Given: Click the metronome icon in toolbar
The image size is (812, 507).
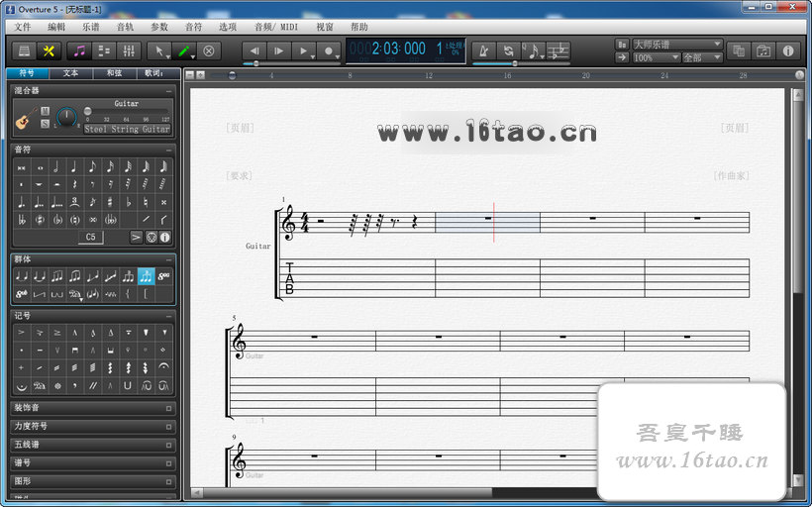Looking at the screenshot, I should [x=484, y=51].
